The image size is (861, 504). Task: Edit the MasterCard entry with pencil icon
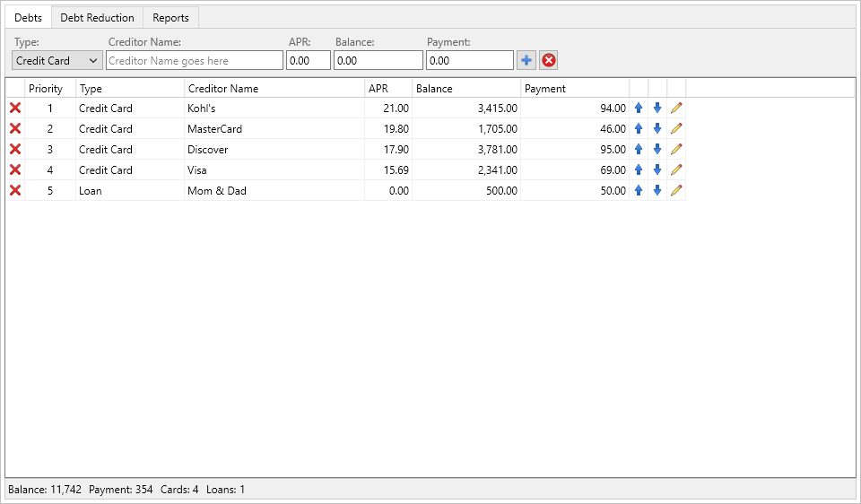coord(676,128)
